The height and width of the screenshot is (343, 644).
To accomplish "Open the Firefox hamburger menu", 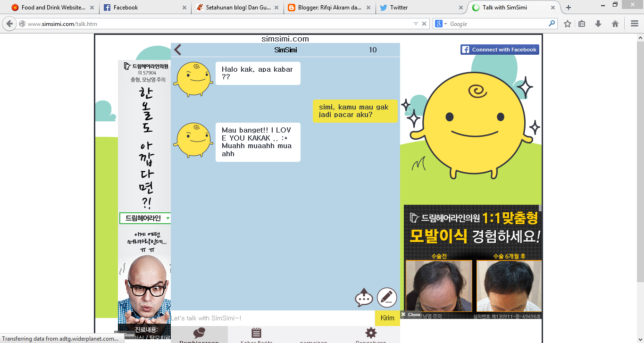I will pyautogui.click(x=634, y=24).
